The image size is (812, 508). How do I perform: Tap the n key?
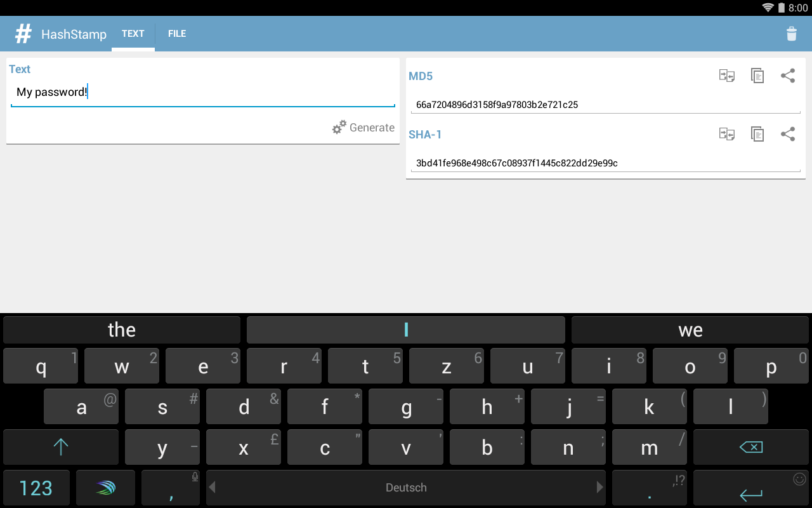568,447
